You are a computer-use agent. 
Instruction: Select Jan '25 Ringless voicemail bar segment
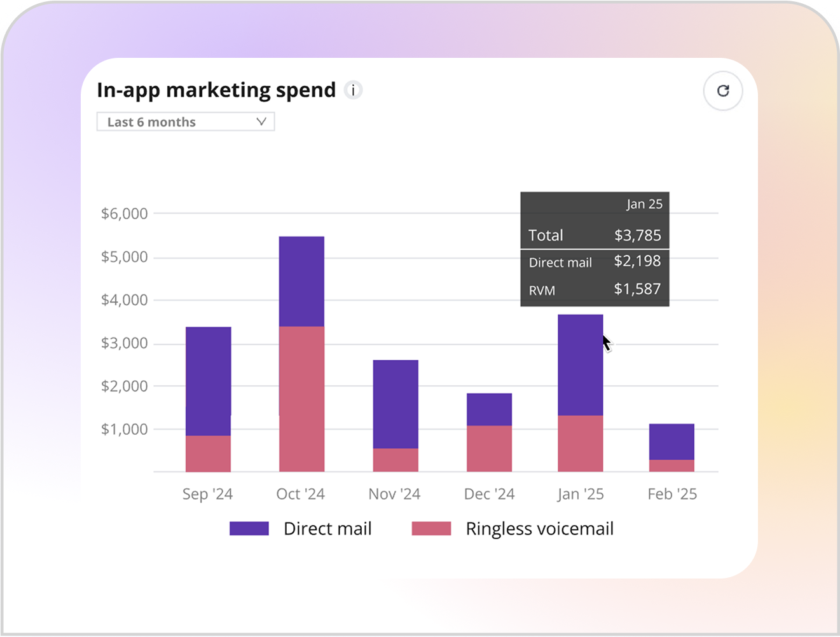click(x=581, y=444)
